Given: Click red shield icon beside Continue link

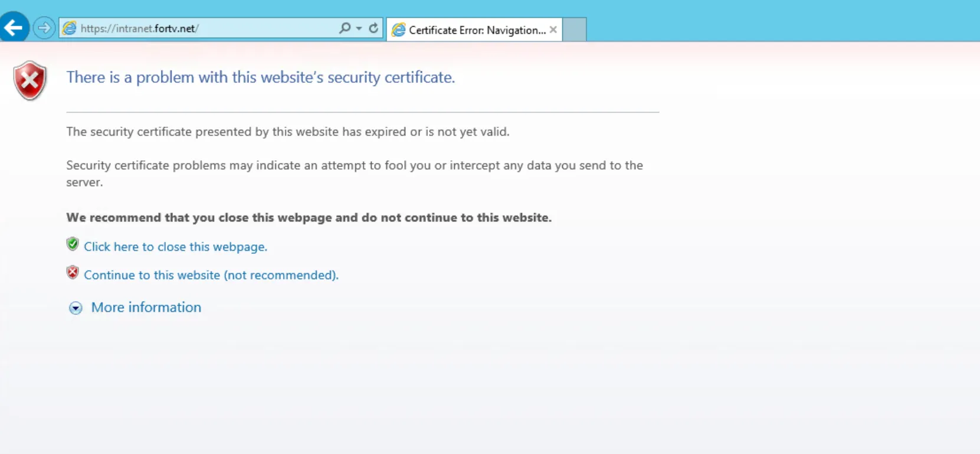Looking at the screenshot, I should 73,272.
